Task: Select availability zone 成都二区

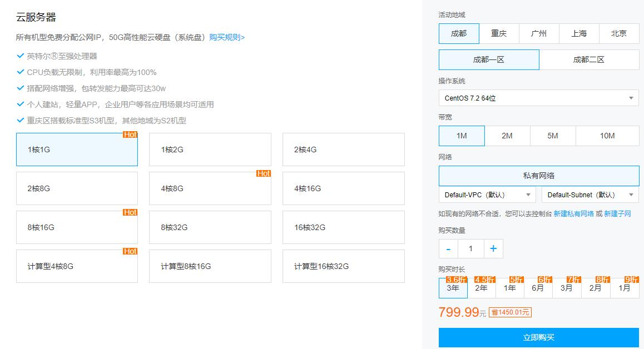Action: pos(589,59)
